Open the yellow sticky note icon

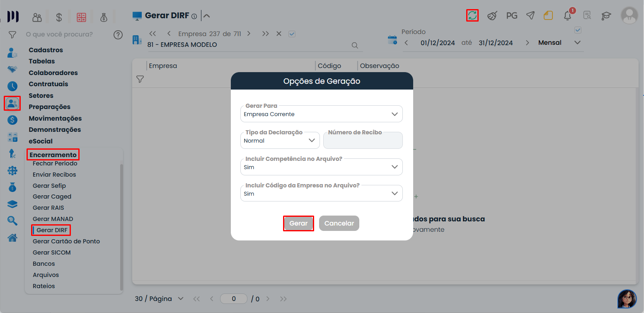[548, 16]
